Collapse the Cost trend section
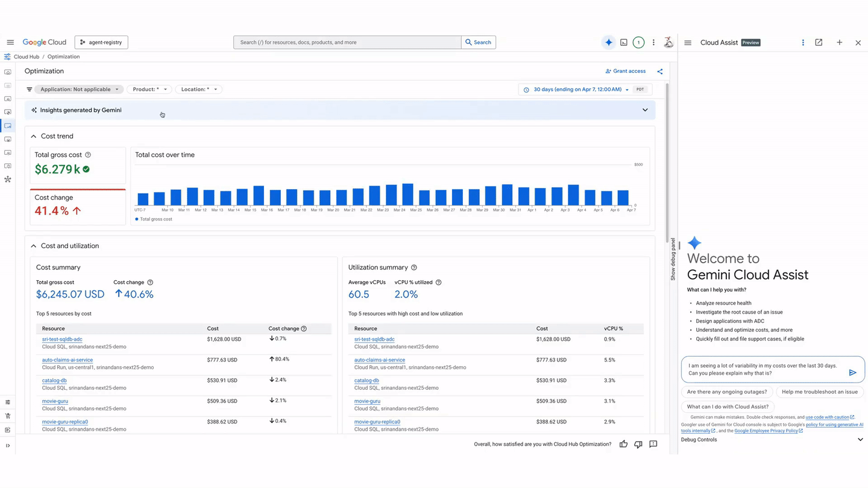The image size is (868, 488). tap(33, 136)
